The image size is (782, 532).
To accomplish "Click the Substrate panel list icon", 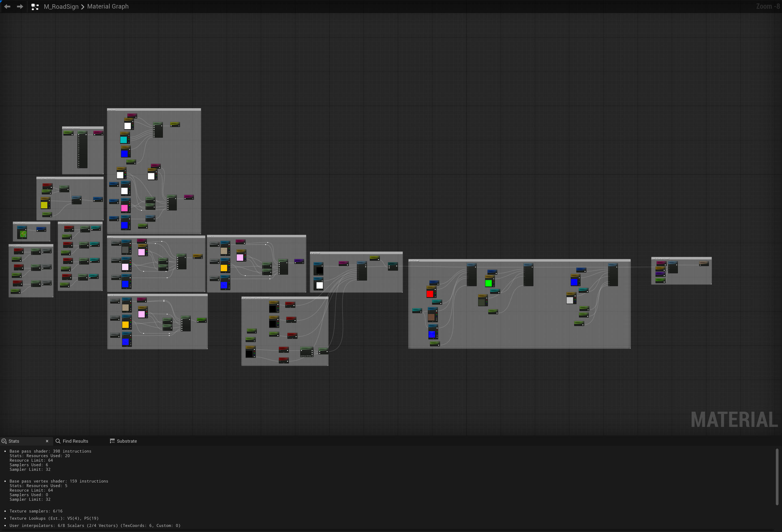I will click(112, 441).
